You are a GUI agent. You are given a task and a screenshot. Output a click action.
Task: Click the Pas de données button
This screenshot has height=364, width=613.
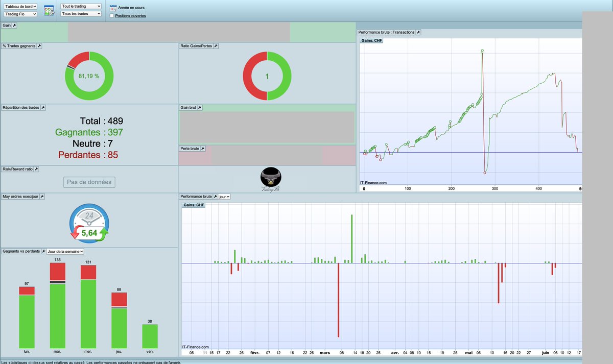pos(89,182)
